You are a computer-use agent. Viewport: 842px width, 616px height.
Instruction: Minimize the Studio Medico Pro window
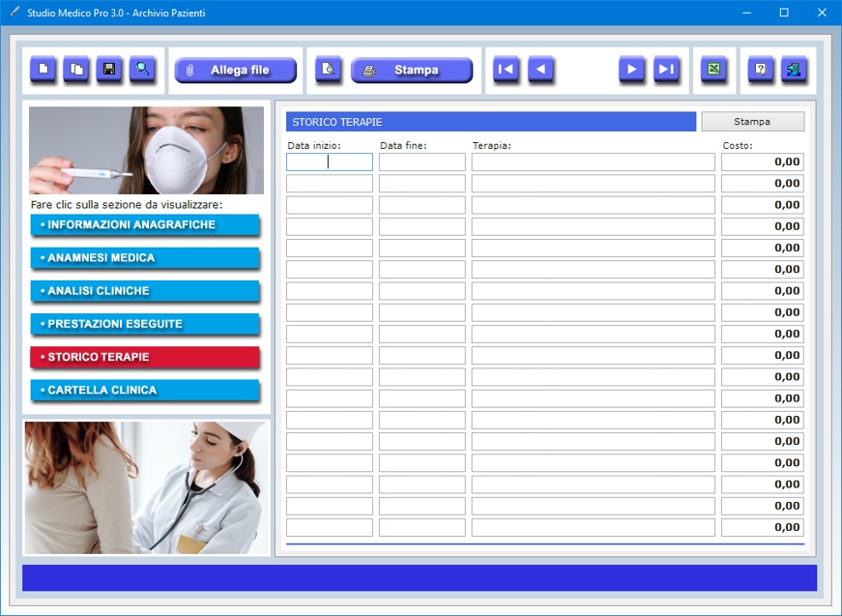tap(746, 13)
